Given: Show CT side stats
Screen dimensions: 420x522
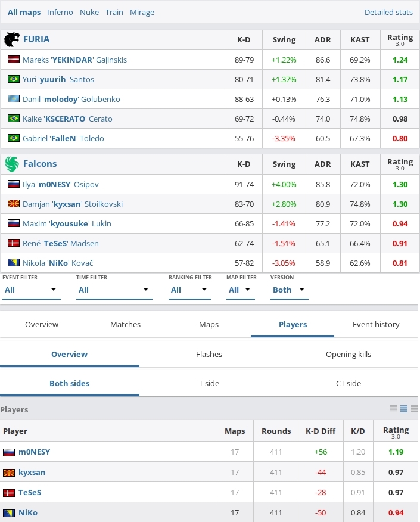Looking at the screenshot, I should pyautogui.click(x=349, y=384).
